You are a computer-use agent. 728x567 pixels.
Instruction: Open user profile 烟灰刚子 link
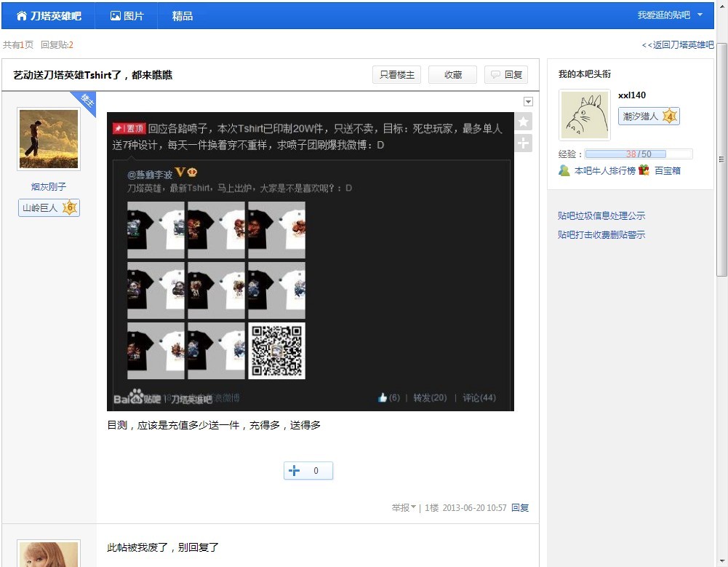coord(49,187)
